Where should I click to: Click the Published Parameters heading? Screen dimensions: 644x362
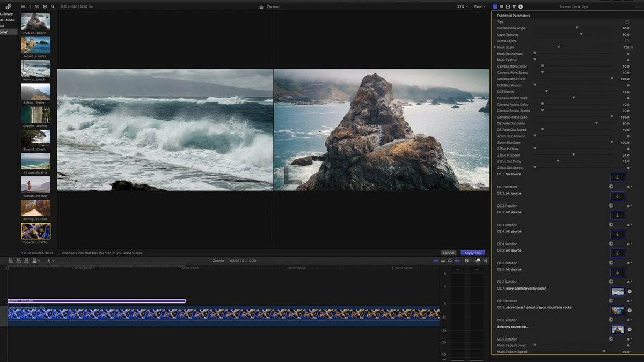coord(514,16)
